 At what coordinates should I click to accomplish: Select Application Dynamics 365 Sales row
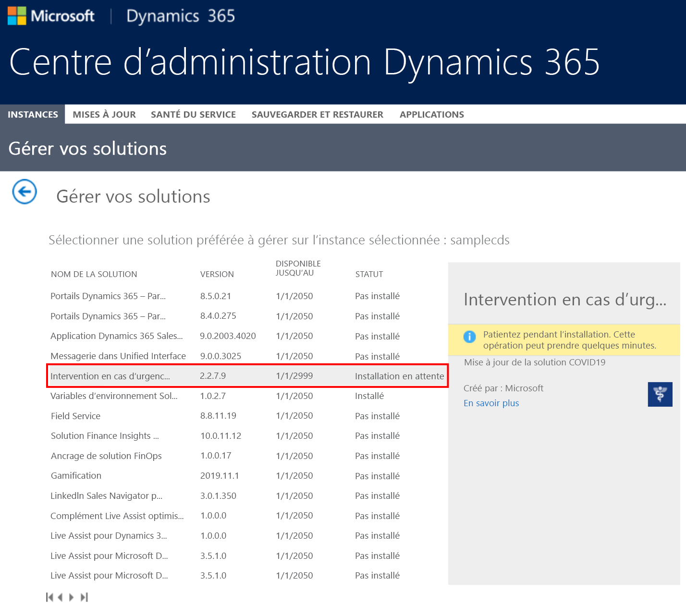(247, 336)
